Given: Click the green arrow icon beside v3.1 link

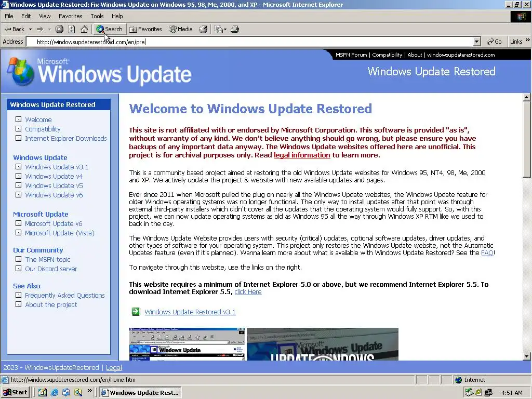Looking at the screenshot, I should (x=136, y=312).
